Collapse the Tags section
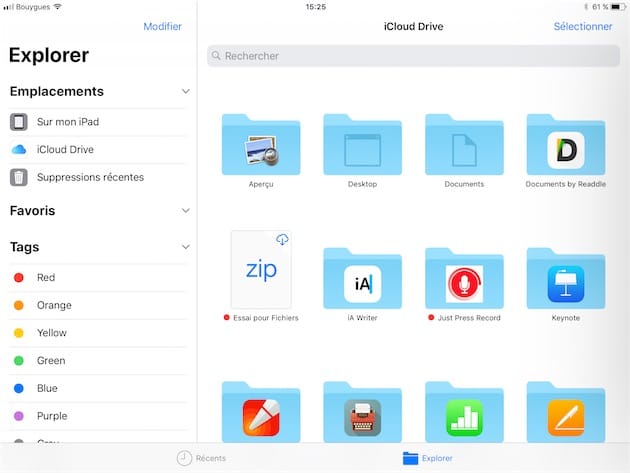This screenshot has height=473, width=630. (x=186, y=247)
